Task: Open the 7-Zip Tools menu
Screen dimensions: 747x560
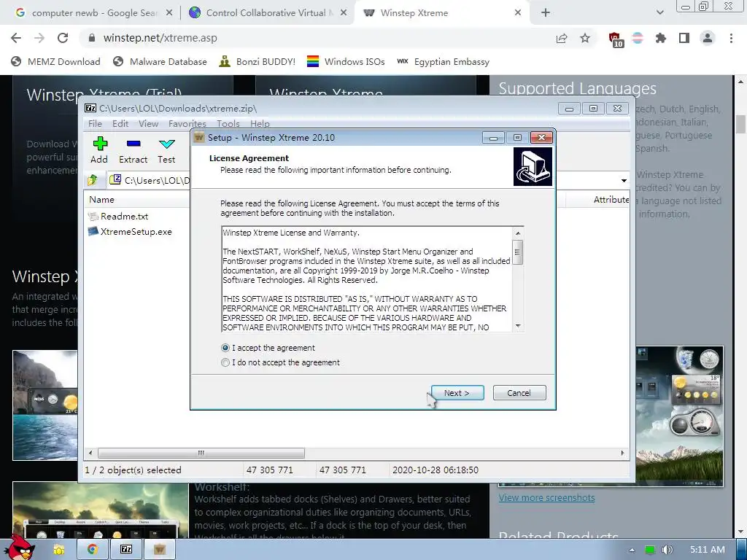Action: point(228,124)
